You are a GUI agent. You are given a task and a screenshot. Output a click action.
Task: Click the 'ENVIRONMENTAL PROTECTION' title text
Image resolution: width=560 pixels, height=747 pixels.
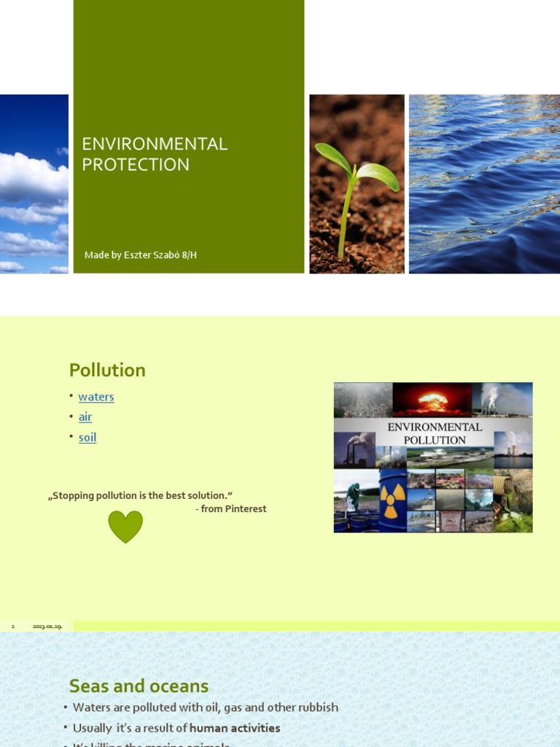point(155,154)
